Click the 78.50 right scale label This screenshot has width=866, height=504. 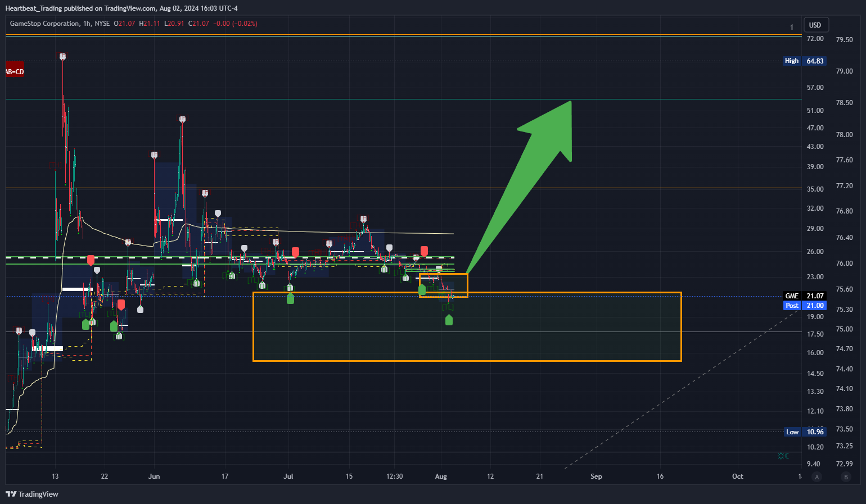point(845,103)
